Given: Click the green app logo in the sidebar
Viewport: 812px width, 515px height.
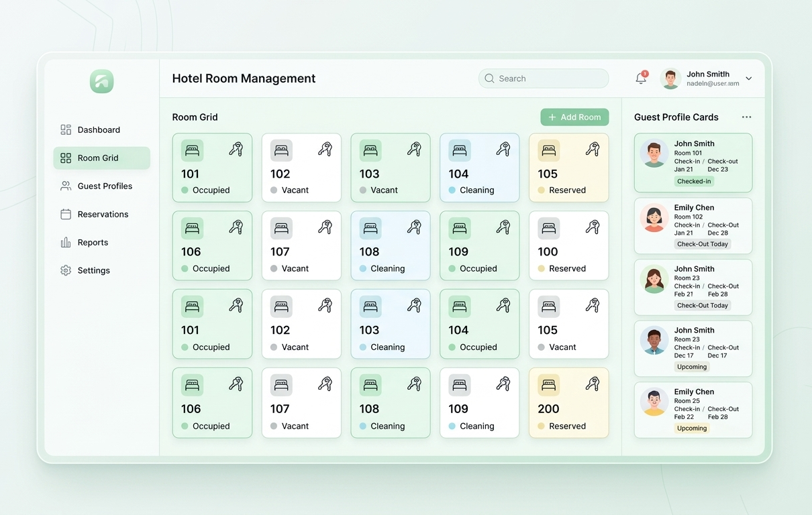Looking at the screenshot, I should tap(102, 81).
